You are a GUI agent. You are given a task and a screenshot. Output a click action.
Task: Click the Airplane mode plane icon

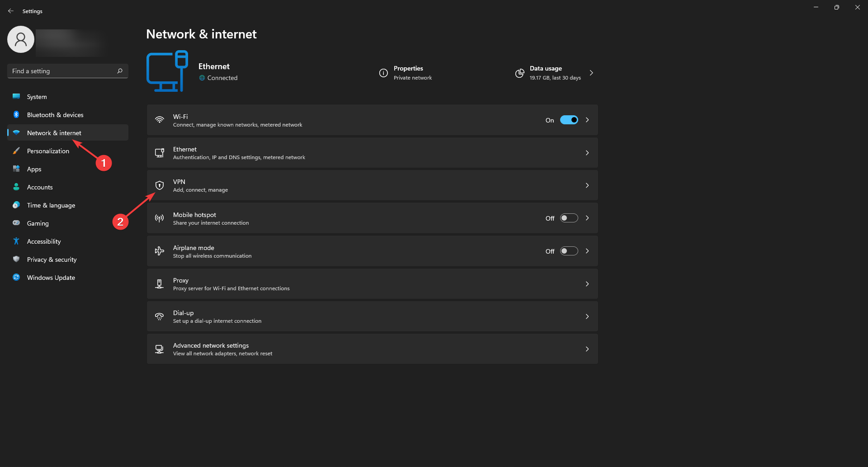point(160,251)
